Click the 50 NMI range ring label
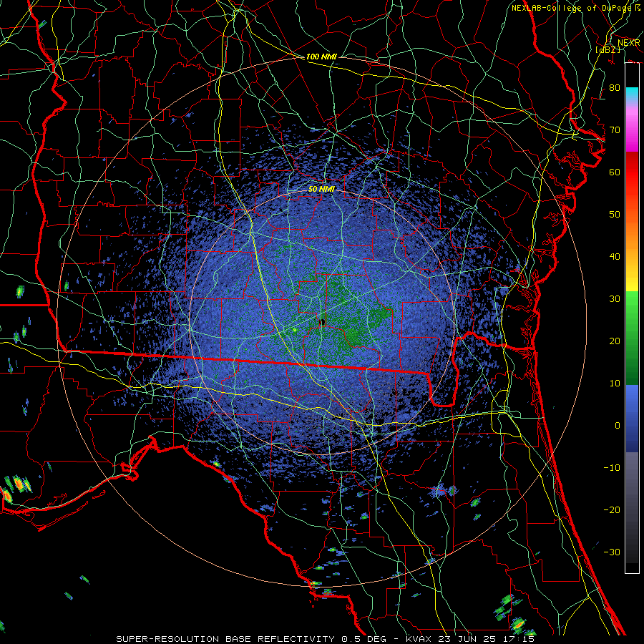 point(321,189)
